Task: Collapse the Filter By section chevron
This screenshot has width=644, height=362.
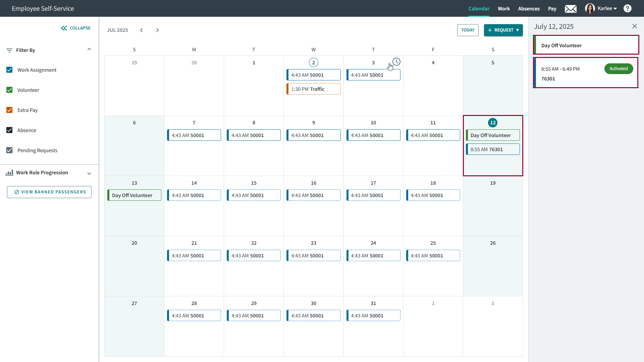Action: coord(89,49)
